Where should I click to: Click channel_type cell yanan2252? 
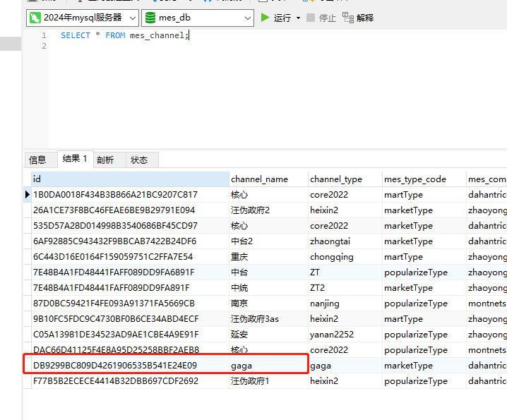(x=345, y=335)
